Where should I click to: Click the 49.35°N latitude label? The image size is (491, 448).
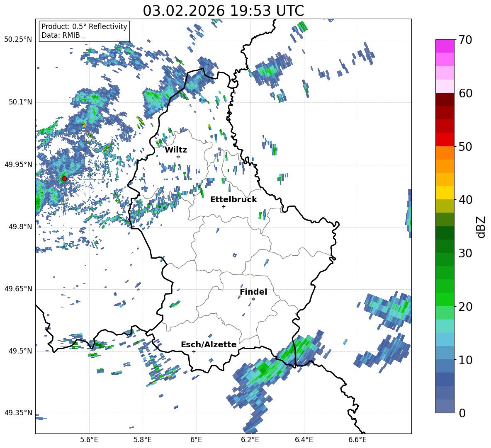tap(18, 413)
